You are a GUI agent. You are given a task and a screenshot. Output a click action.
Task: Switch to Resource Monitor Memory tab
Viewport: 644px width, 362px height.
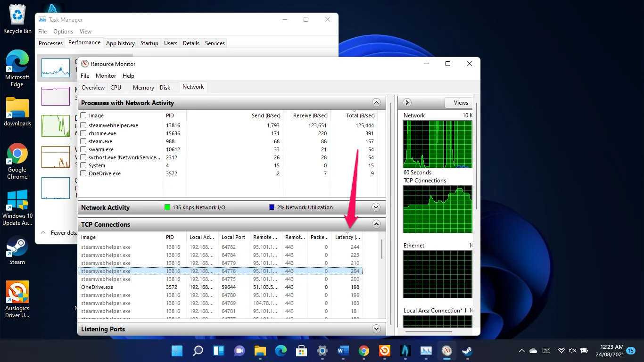click(143, 87)
